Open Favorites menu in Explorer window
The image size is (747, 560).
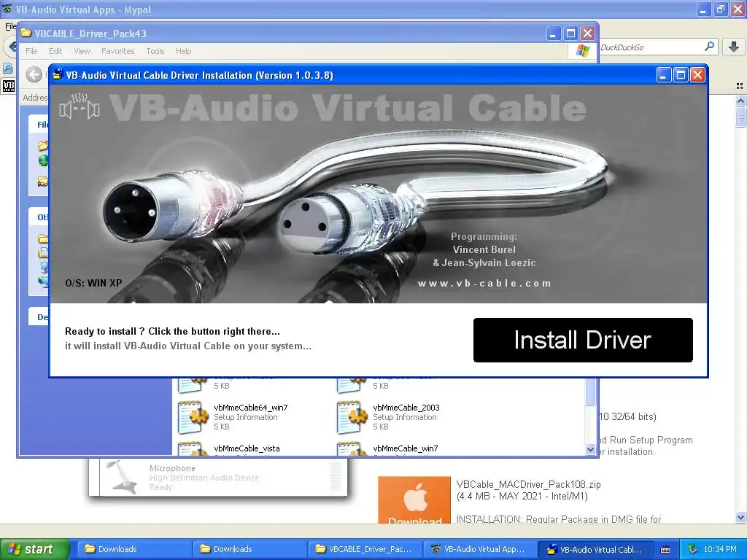click(x=117, y=51)
